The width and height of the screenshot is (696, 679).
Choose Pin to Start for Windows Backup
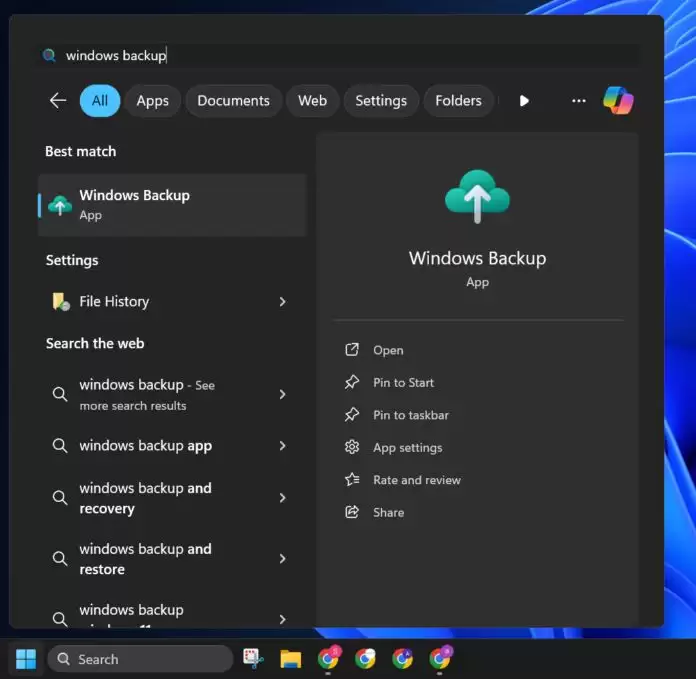[403, 382]
